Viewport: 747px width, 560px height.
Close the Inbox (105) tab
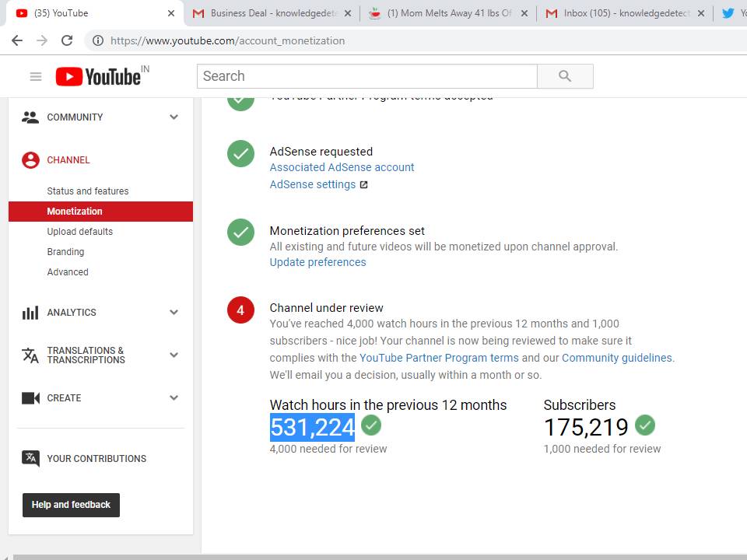tap(701, 13)
